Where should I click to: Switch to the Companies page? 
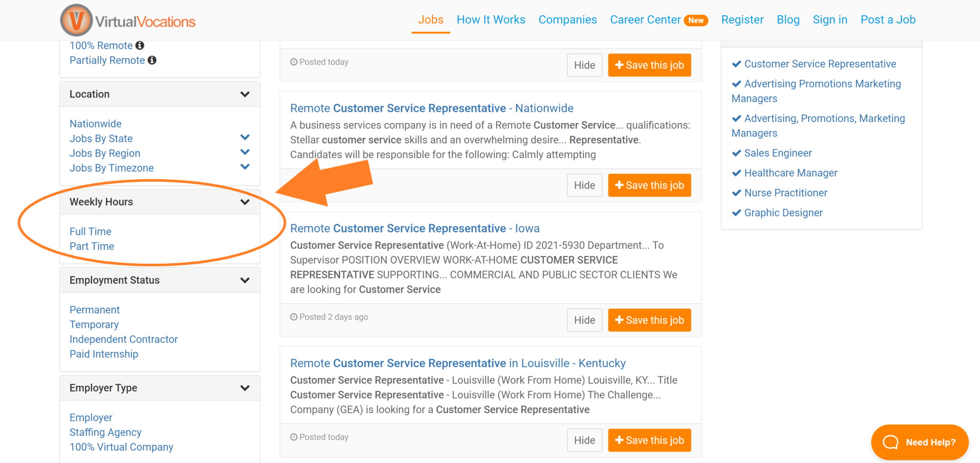click(x=568, y=20)
